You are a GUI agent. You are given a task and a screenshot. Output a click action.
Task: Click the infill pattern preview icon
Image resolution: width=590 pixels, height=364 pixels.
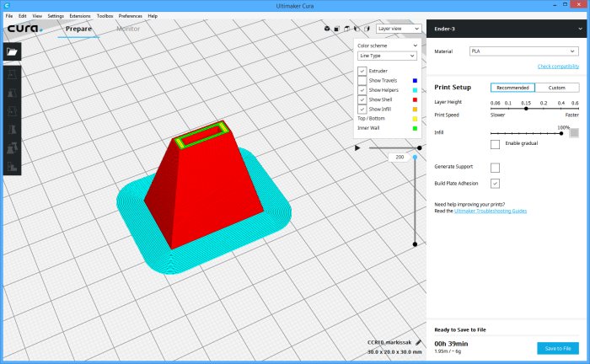(574, 133)
